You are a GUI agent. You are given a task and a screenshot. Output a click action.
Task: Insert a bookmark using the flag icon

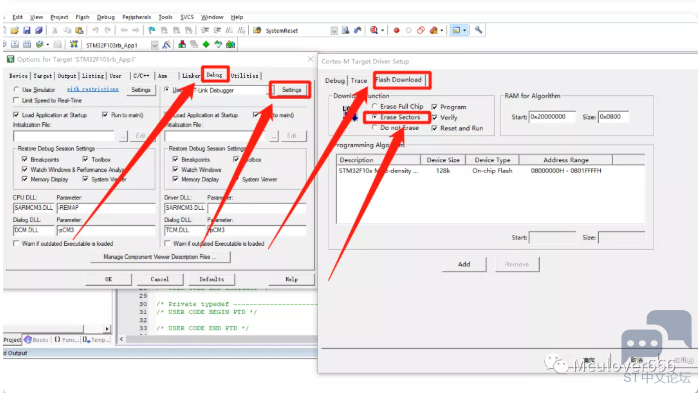click(152, 30)
